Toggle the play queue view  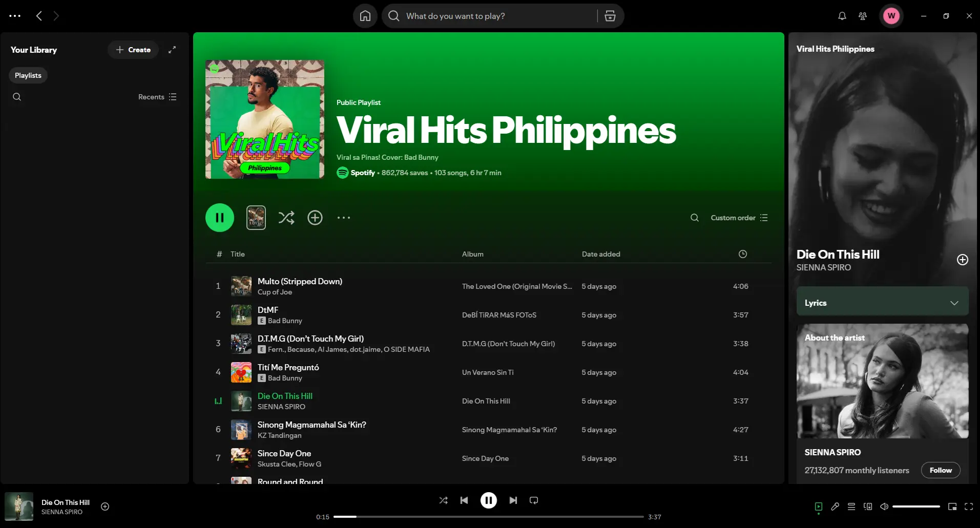851,506
